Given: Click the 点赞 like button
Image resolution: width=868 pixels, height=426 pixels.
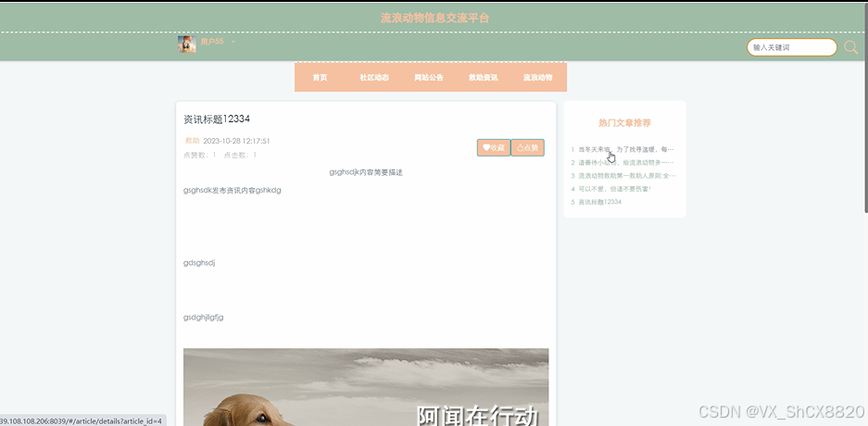Looking at the screenshot, I should tap(527, 148).
